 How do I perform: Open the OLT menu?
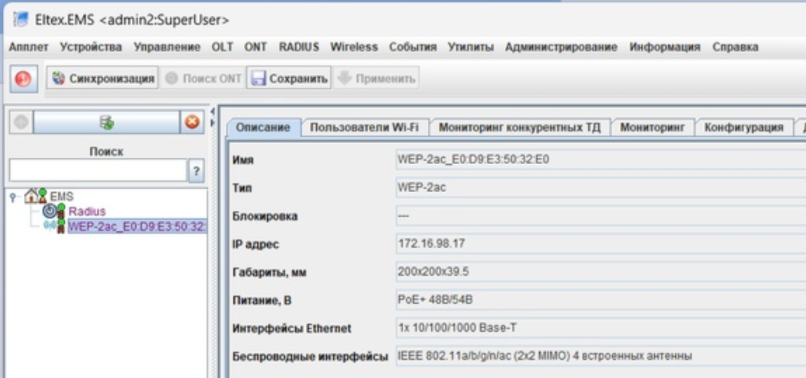click(223, 47)
